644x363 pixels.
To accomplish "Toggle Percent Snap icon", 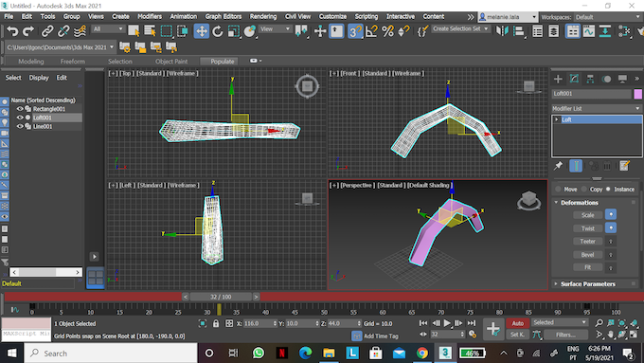I will pyautogui.click(x=387, y=31).
